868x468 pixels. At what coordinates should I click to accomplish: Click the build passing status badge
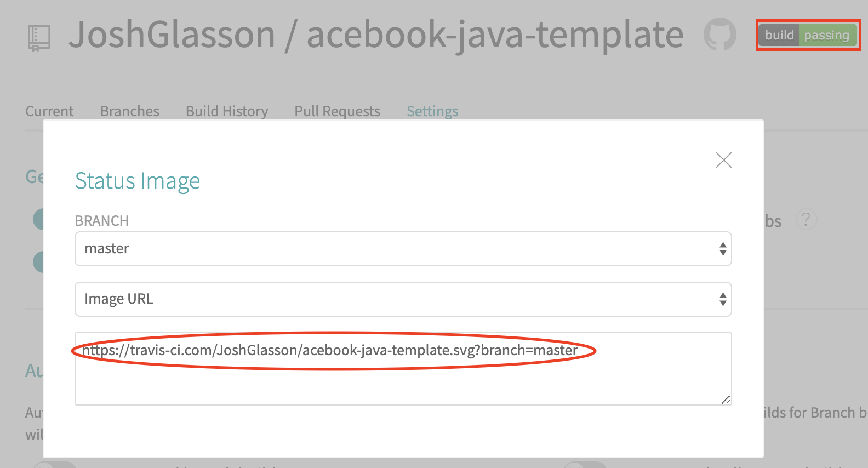pos(807,36)
